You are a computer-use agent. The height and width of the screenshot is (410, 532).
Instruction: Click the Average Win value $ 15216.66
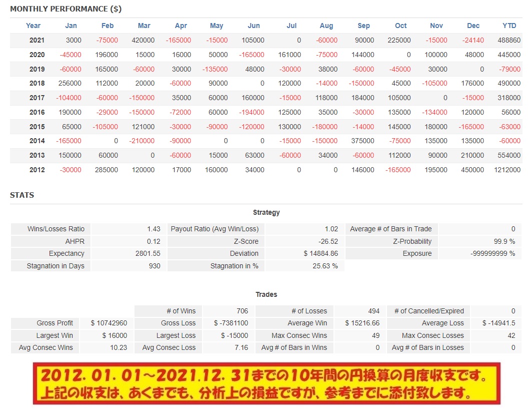[x=362, y=323]
